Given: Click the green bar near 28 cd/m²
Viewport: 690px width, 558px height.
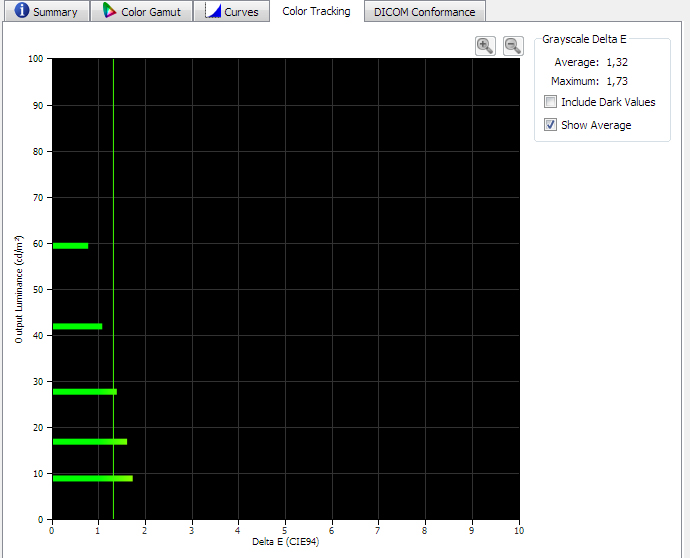Looking at the screenshot, I should click(x=84, y=391).
